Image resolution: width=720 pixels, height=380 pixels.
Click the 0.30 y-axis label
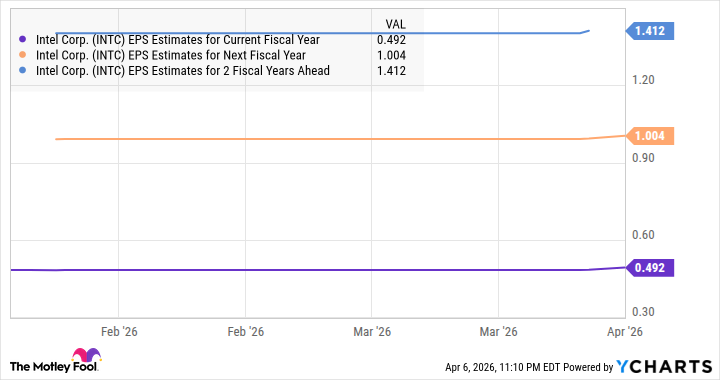tap(643, 312)
